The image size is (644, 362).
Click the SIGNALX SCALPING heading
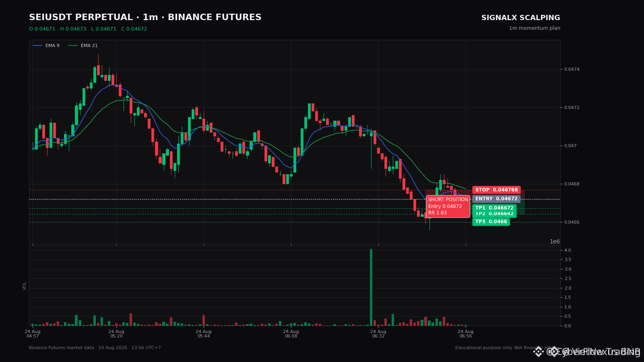[521, 18]
